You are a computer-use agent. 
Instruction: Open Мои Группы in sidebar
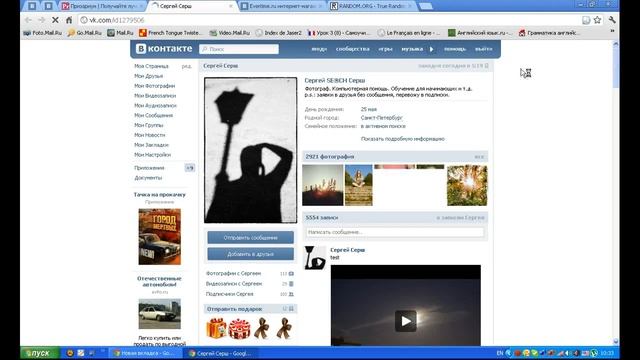(x=149, y=125)
